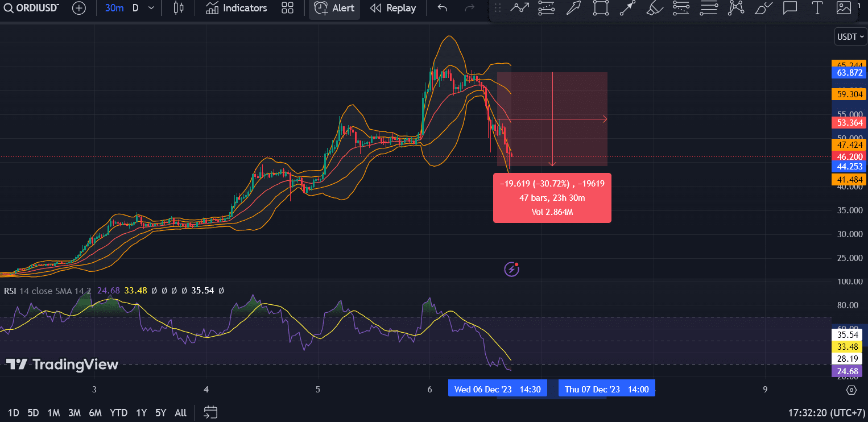
Task: Click the Wed 06 Dec '23 date label
Action: point(497,388)
